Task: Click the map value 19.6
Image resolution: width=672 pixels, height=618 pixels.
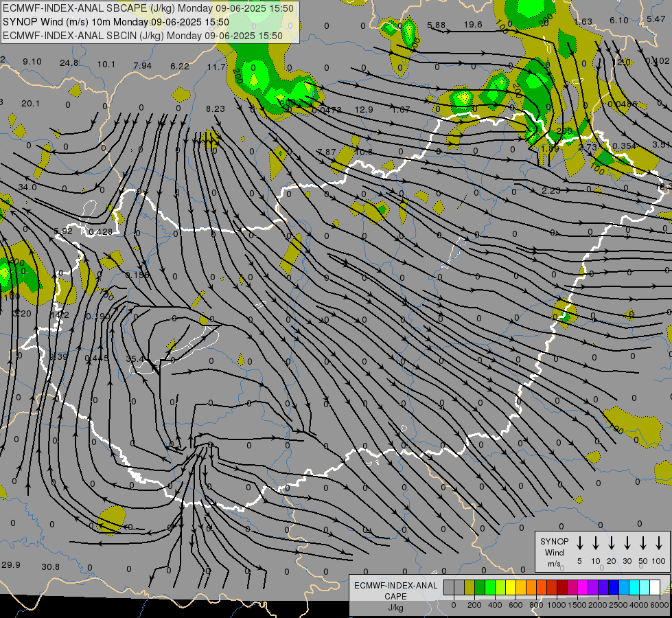Action: (x=473, y=25)
